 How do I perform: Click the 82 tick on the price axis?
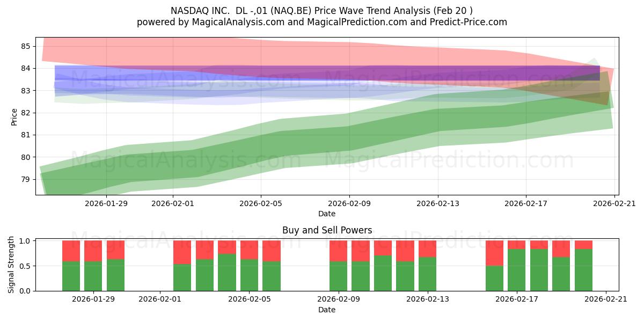pyautogui.click(x=26, y=113)
